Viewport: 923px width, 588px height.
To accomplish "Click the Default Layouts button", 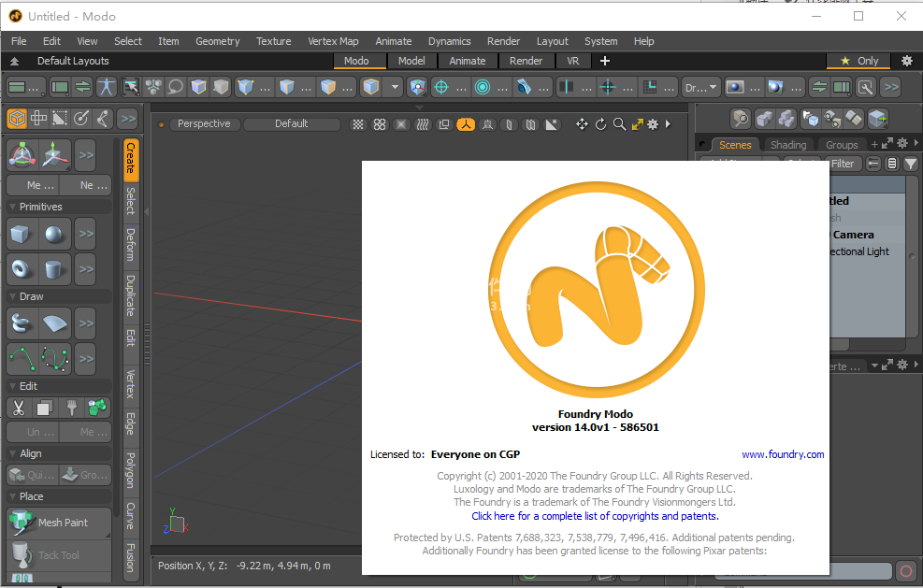I will click(73, 61).
